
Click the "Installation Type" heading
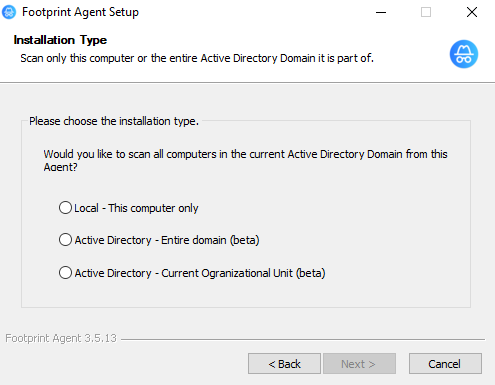[60, 40]
